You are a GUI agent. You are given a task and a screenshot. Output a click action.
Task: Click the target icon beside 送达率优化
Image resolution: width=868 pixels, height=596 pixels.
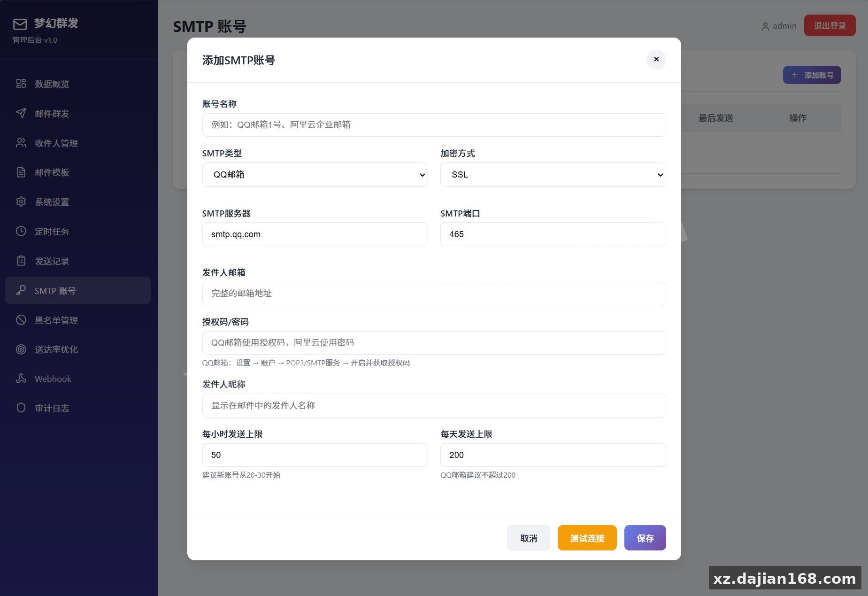tap(21, 349)
